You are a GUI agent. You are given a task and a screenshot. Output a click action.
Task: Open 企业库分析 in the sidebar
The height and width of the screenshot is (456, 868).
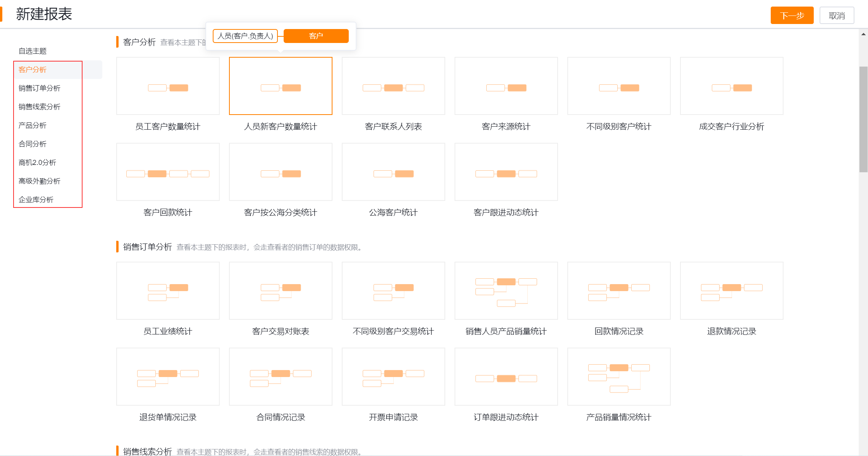pos(36,200)
